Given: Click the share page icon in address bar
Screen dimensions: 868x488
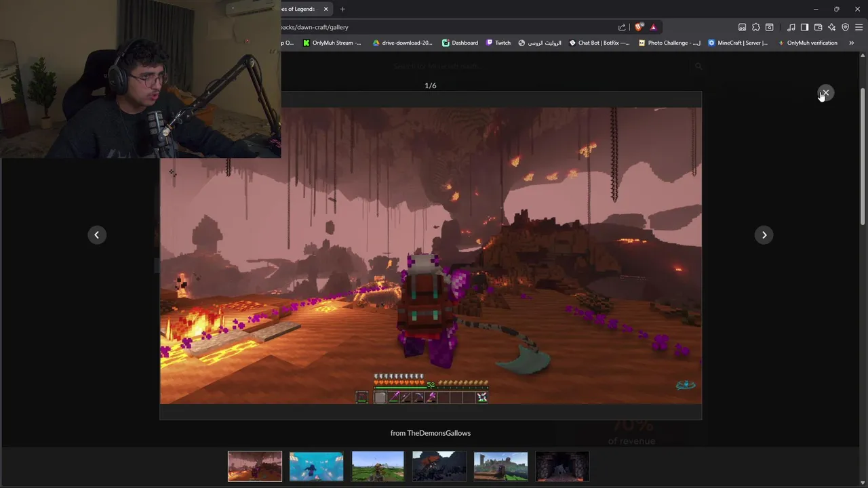Looking at the screenshot, I should pyautogui.click(x=622, y=27).
